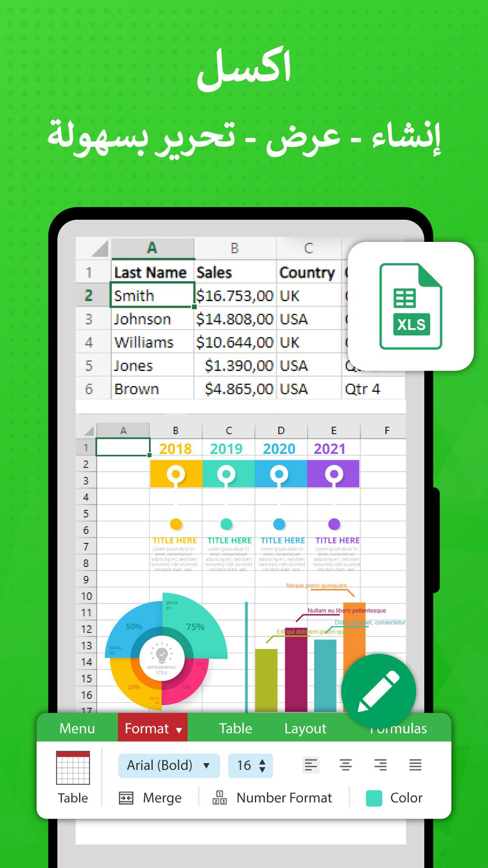Click the purple 2021 timeline pin

(334, 475)
